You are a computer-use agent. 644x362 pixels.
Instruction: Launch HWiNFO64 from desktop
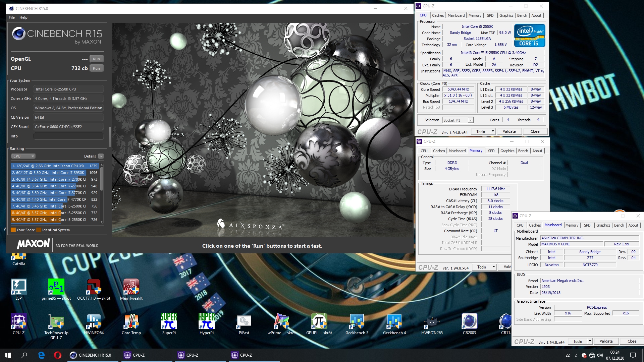pos(94,324)
